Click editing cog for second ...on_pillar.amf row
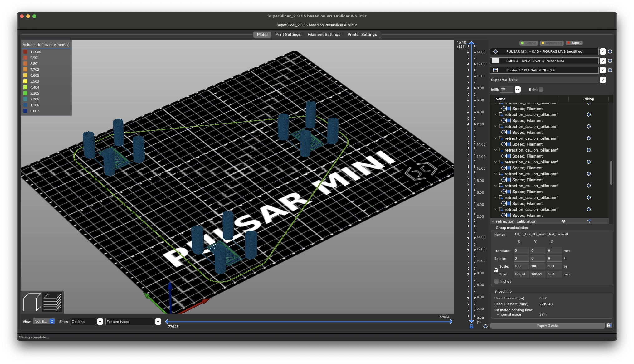This screenshot has height=364, width=634. point(589,126)
